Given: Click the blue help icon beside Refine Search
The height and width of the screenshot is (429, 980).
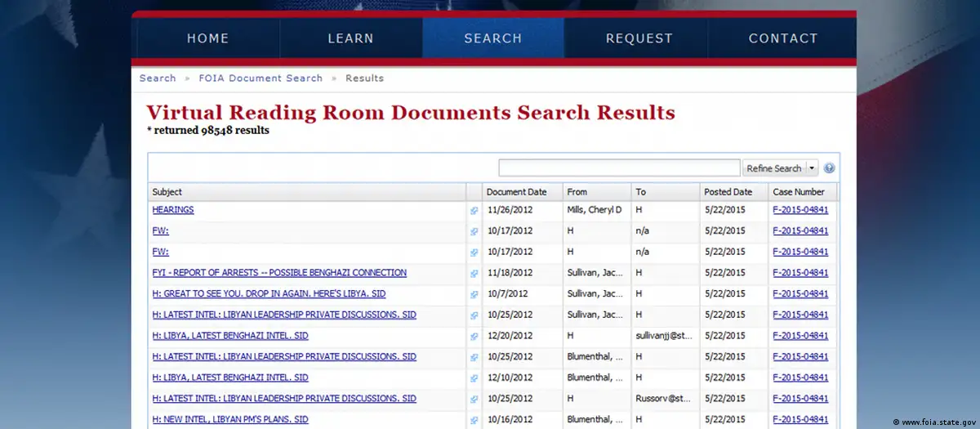Looking at the screenshot, I should pyautogui.click(x=829, y=168).
